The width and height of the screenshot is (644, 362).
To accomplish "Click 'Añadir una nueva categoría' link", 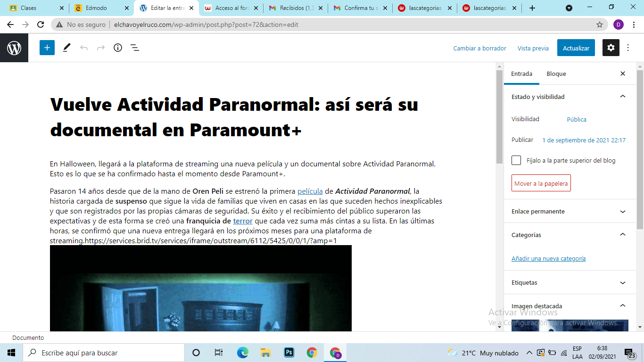I will coord(548,258).
